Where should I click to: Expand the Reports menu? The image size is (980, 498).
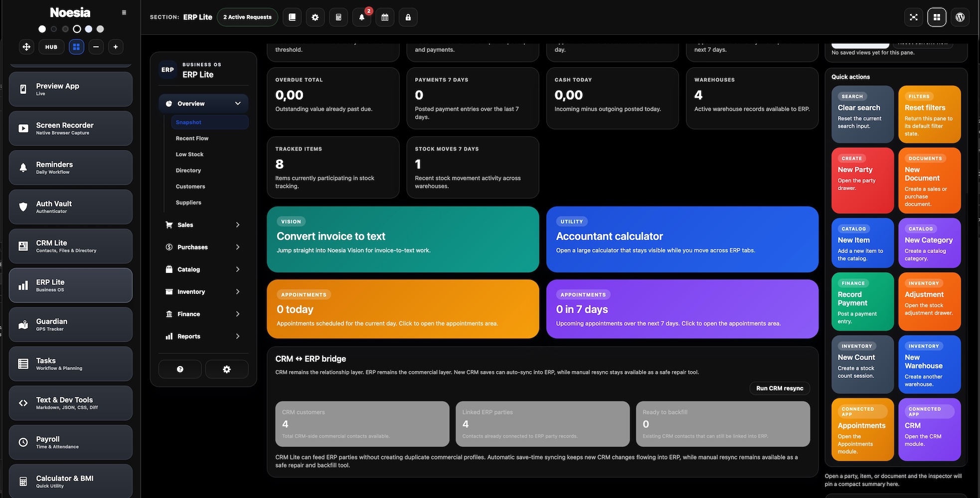[x=203, y=337]
